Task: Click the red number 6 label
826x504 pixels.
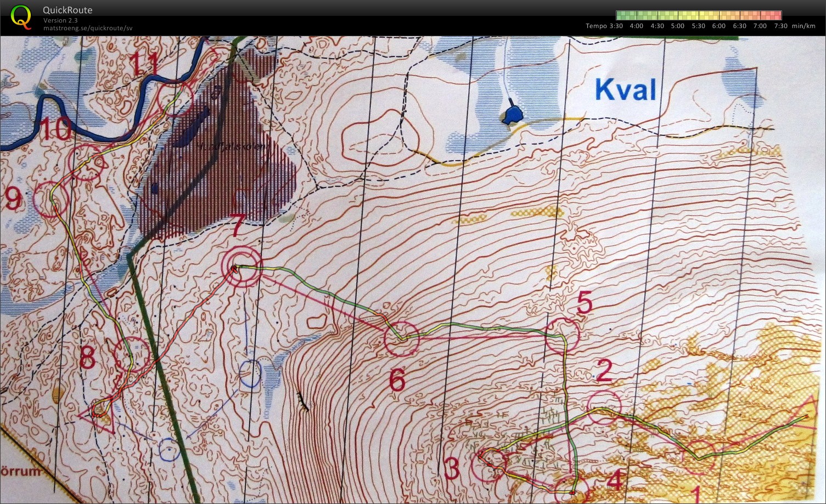Action: point(397,380)
